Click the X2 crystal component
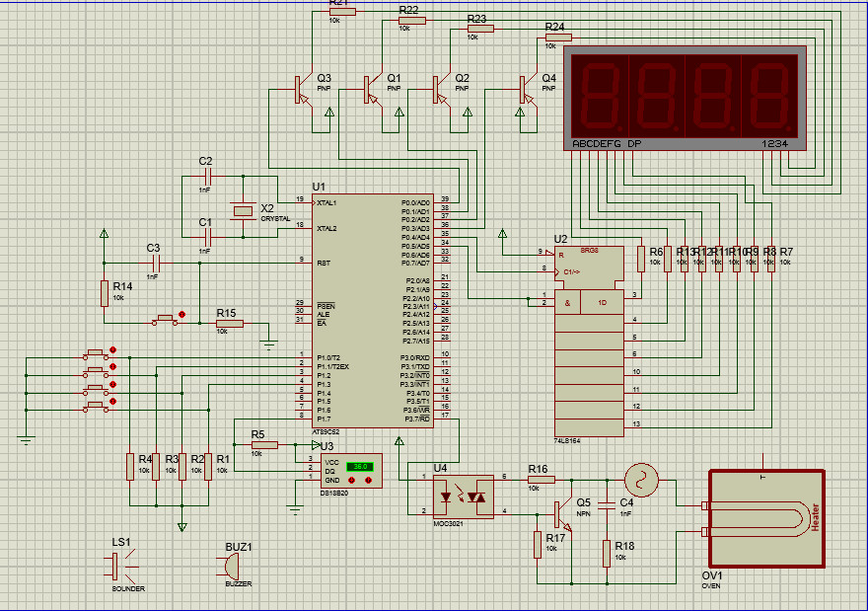This screenshot has width=868, height=611. tap(243, 210)
